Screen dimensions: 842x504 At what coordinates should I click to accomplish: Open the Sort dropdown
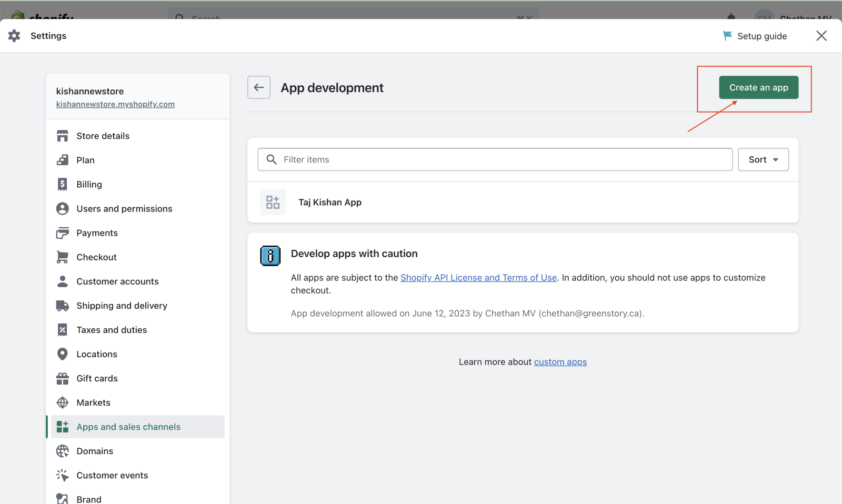click(x=763, y=159)
